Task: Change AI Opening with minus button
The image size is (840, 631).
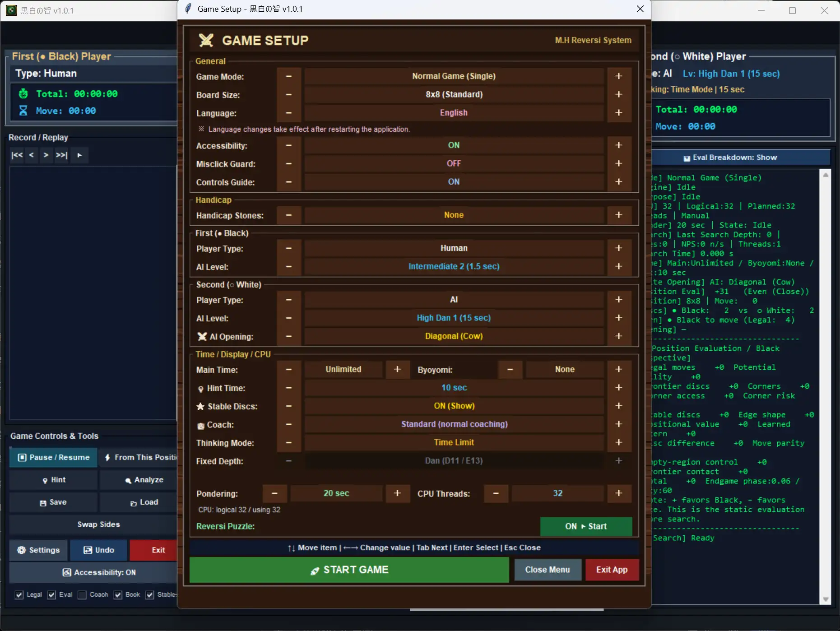Action: click(x=289, y=336)
